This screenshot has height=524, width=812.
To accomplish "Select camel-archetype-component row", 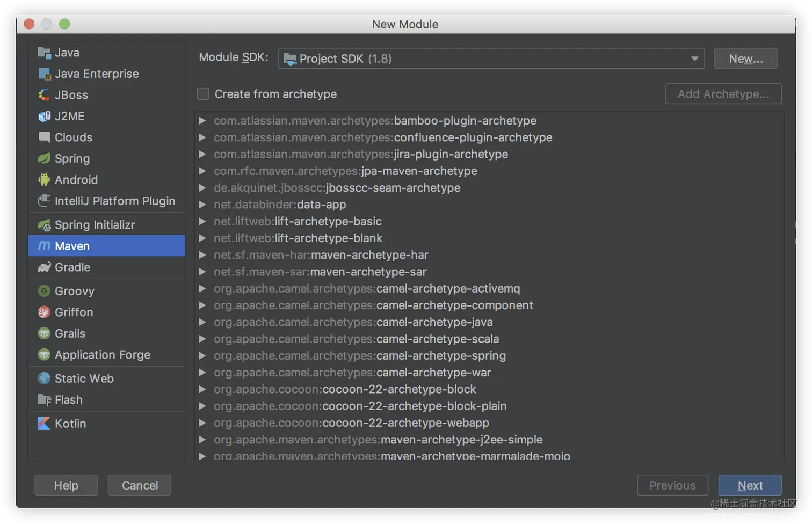I will 489,305.
